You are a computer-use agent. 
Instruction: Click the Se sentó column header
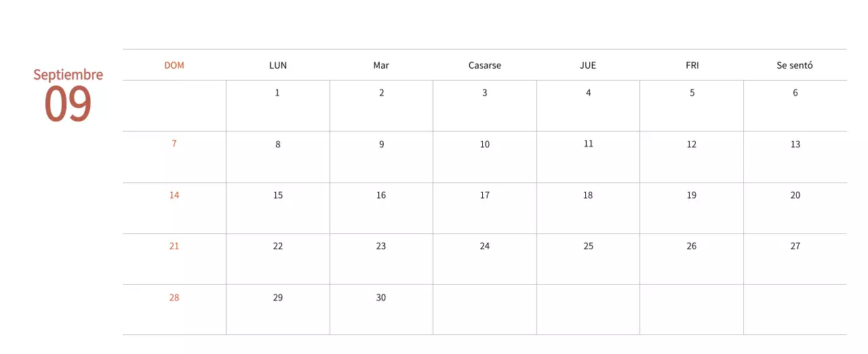(x=795, y=66)
